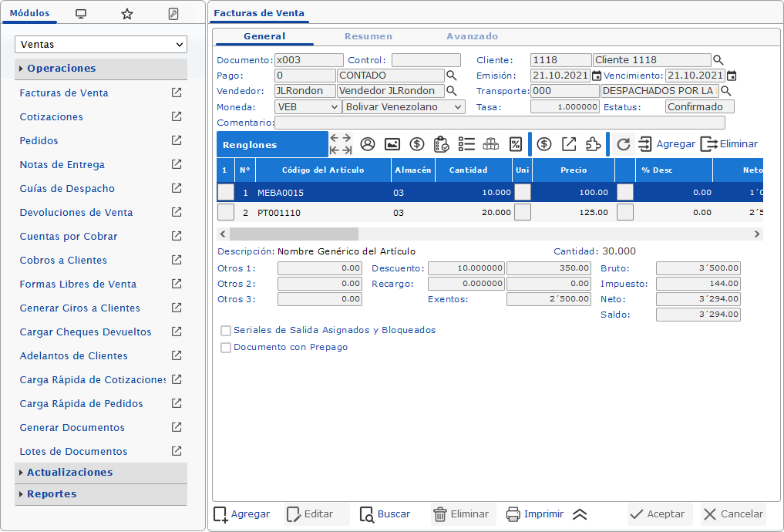Click the Uni box in row MEBA0015
Image resolution: width=784 pixels, height=532 pixels.
[523, 193]
